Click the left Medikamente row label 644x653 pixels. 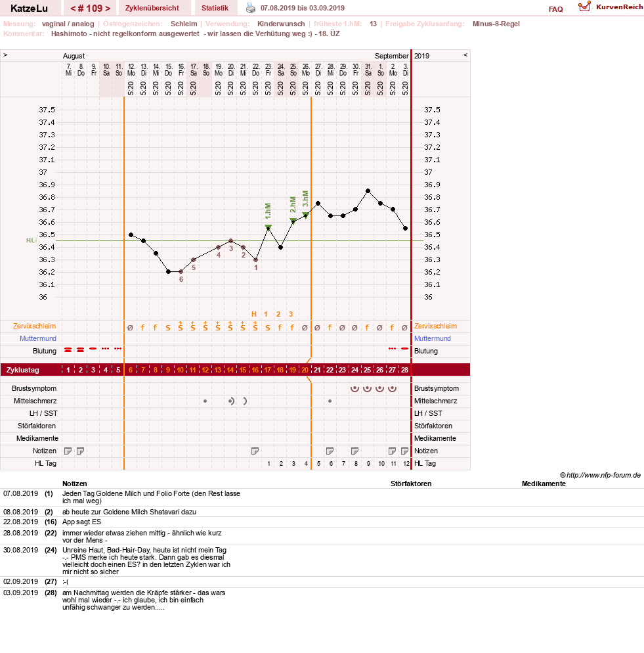pyautogui.click(x=37, y=439)
